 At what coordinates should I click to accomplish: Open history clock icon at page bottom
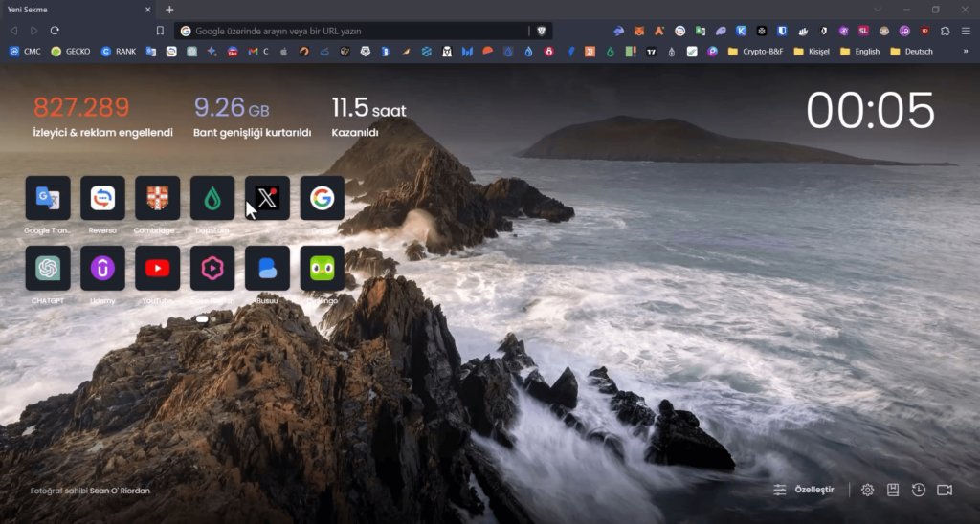(x=918, y=490)
